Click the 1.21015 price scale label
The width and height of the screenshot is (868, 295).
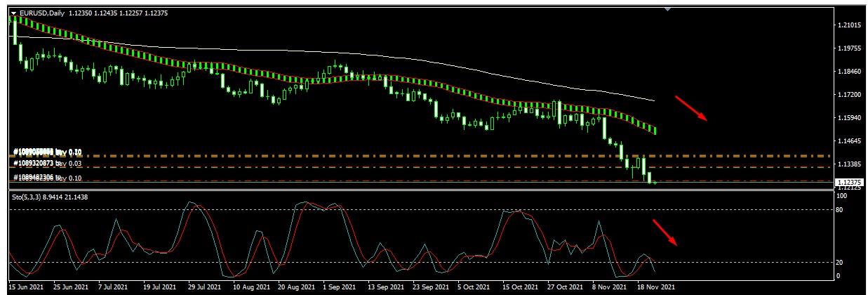point(850,25)
